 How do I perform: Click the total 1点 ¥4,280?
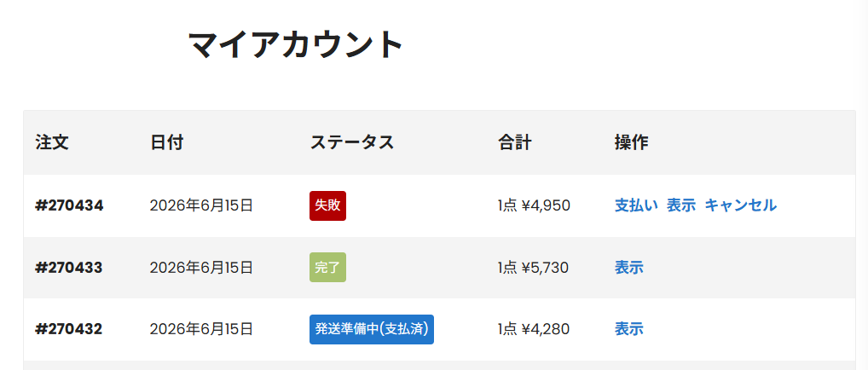[534, 329]
